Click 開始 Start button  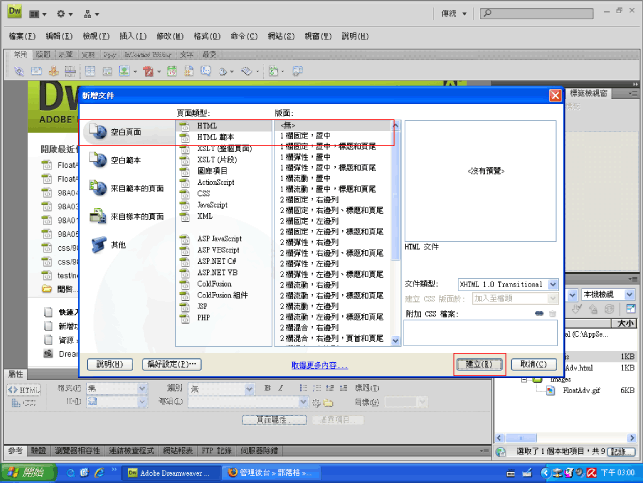pos(27,473)
